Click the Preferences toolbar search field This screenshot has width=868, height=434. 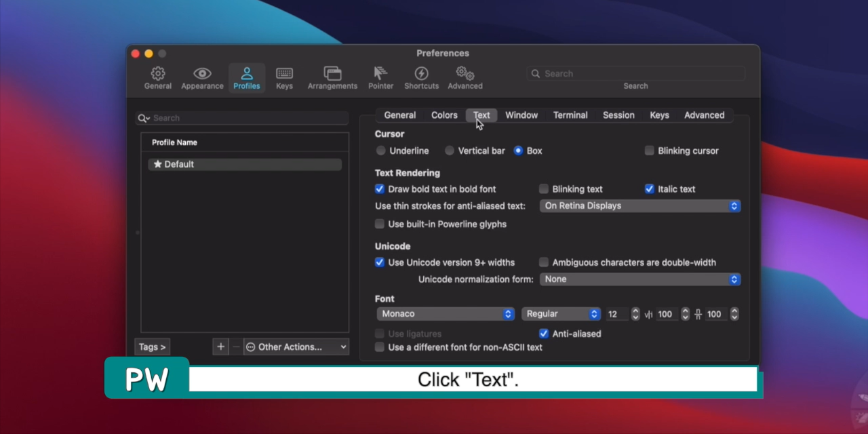pyautogui.click(x=635, y=73)
